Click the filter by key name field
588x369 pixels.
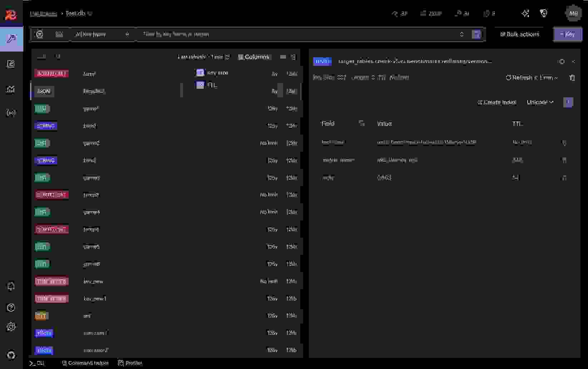point(297,34)
